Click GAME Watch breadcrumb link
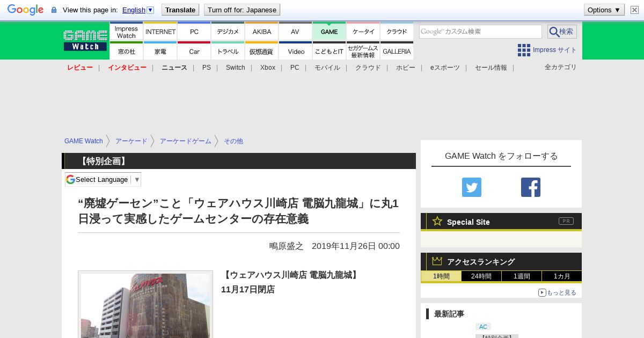This screenshot has height=338, width=644. pyautogui.click(x=84, y=141)
